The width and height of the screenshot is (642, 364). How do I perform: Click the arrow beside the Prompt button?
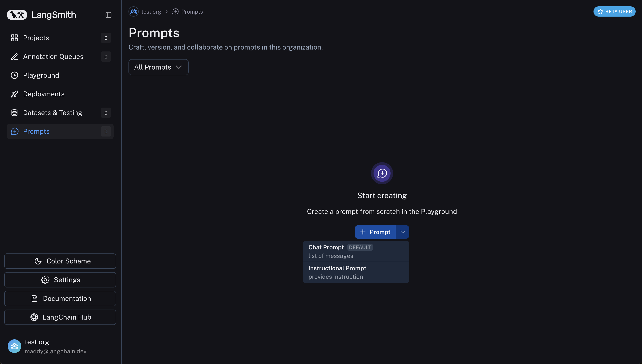pos(402,232)
